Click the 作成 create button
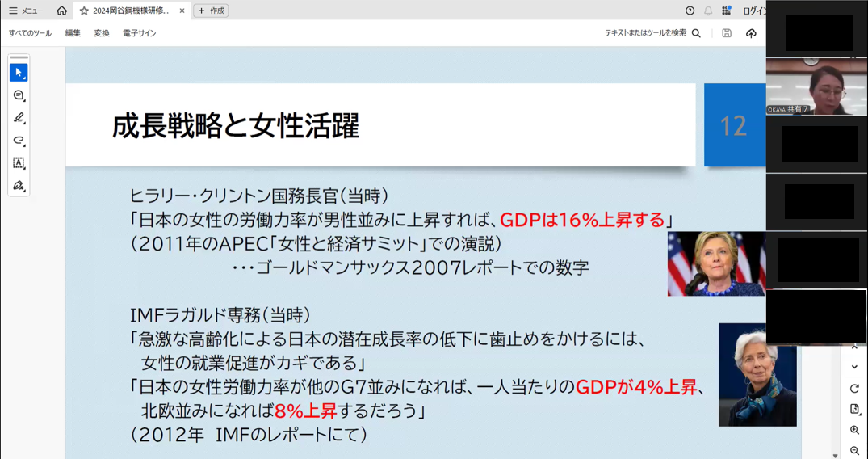Image resolution: width=868 pixels, height=459 pixels. point(212,11)
